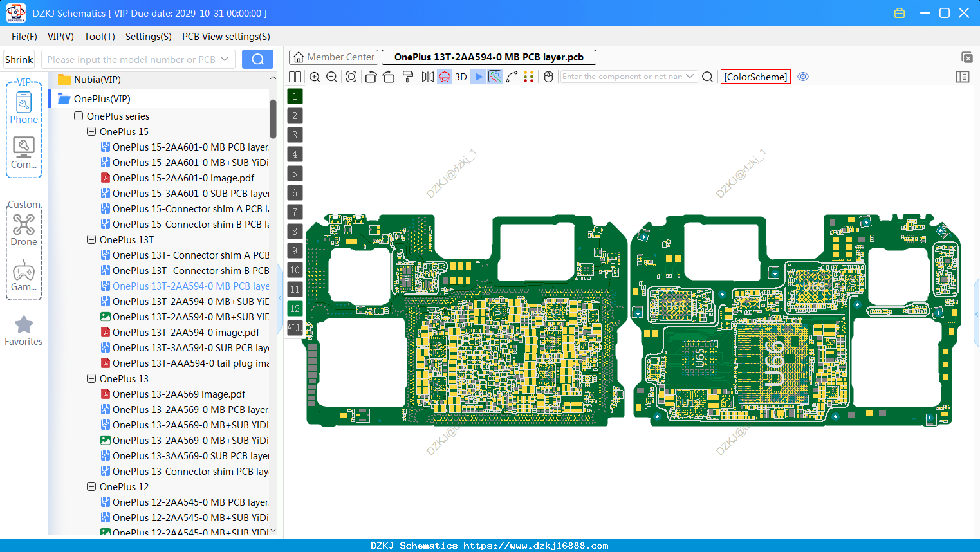
Task: Toggle the right side panel icon
Action: pyautogui.click(x=963, y=77)
